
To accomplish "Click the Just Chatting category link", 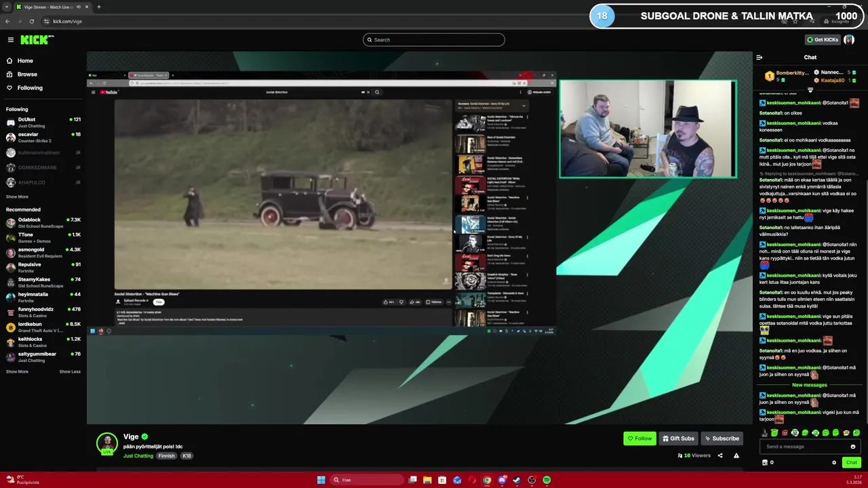I will coord(138,456).
